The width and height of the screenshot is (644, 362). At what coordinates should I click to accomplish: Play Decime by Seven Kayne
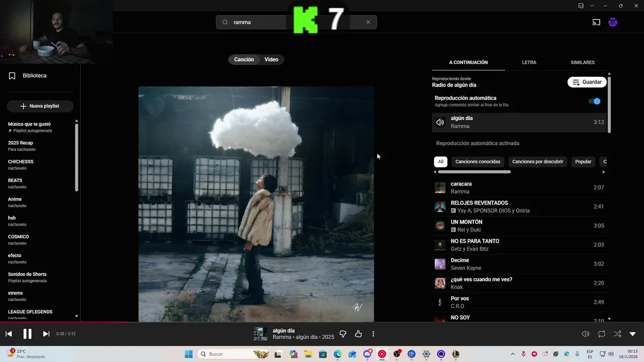[519, 264]
